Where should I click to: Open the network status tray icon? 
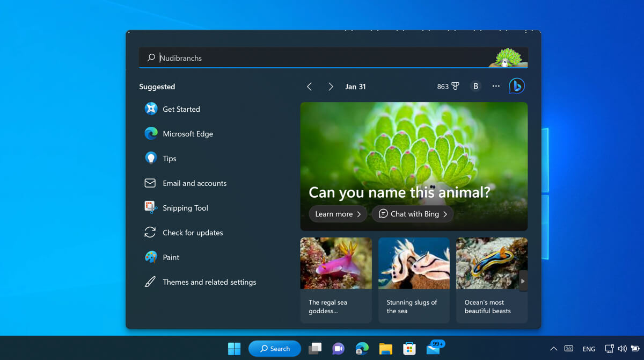(609, 349)
